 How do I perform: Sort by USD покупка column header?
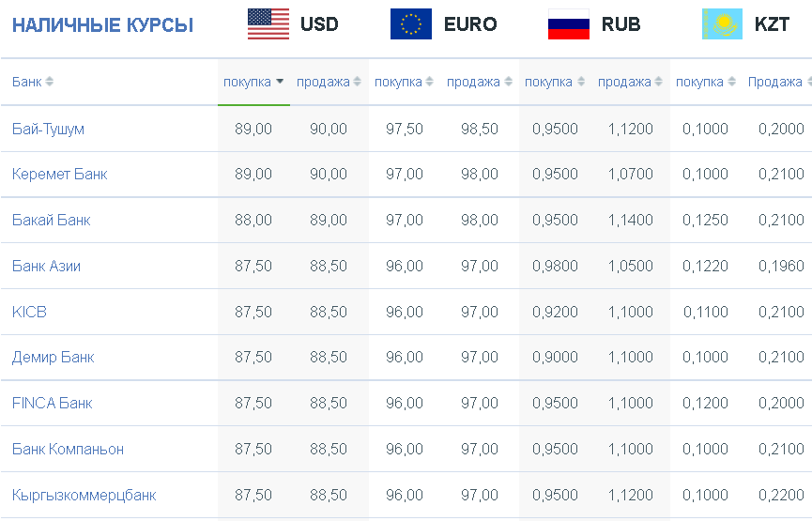pos(253,82)
